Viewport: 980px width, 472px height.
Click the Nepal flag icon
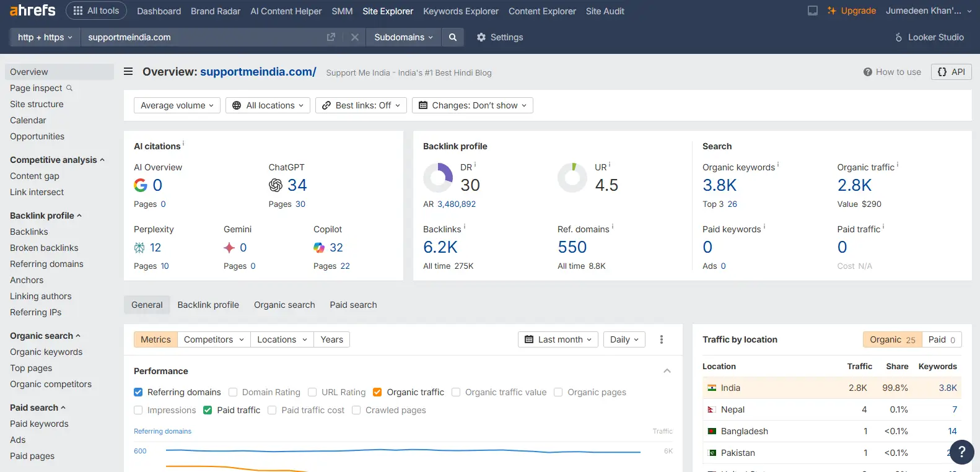tap(712, 409)
